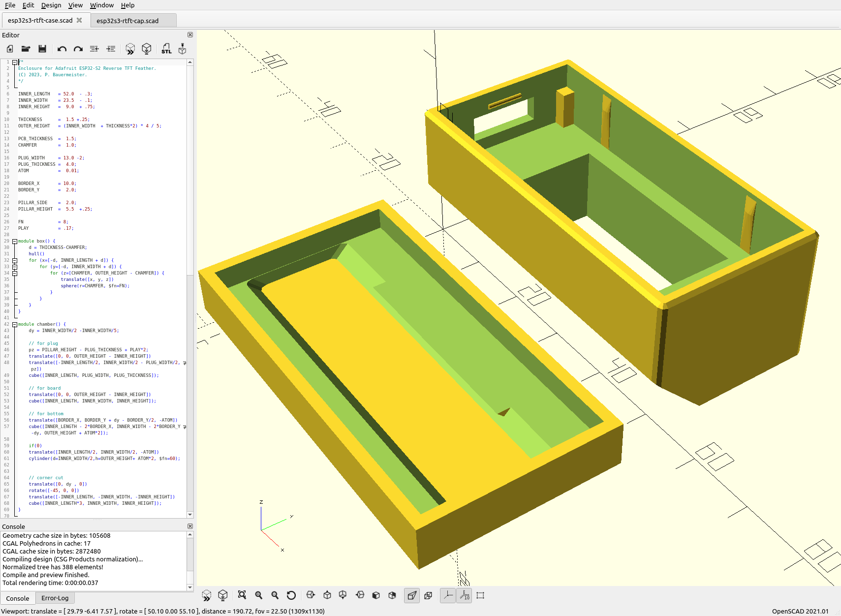Switch to esp32s3-rtft-cap.scad tab
This screenshot has width=841, height=616.
[127, 21]
